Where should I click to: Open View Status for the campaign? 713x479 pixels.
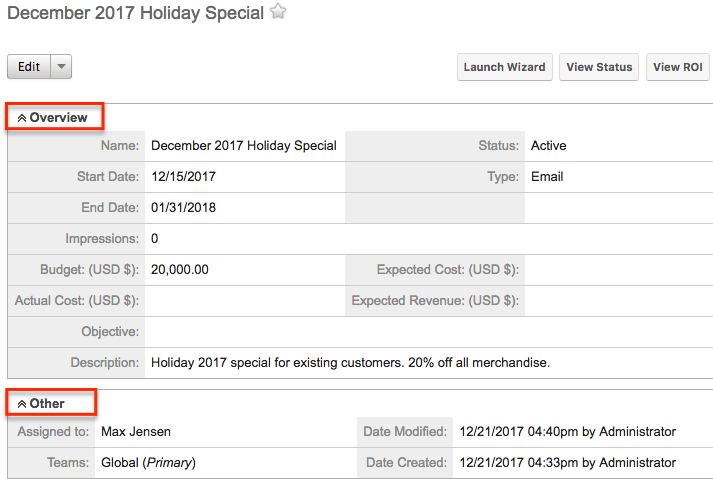[599, 67]
